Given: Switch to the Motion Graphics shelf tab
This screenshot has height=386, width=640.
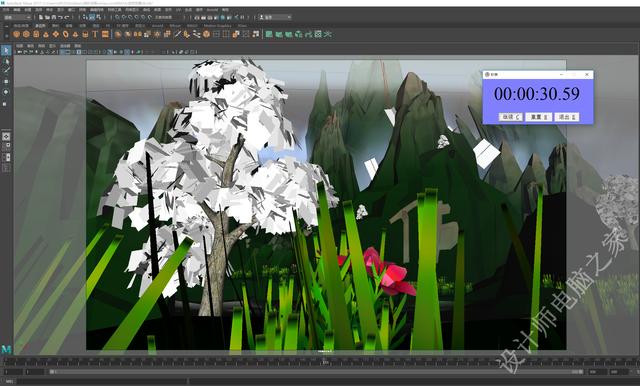Looking at the screenshot, I should (x=217, y=26).
